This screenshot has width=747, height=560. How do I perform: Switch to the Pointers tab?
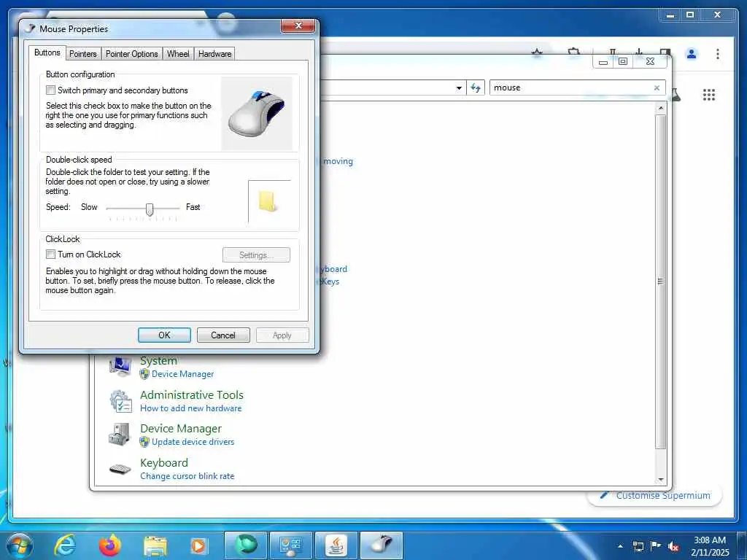coord(83,54)
